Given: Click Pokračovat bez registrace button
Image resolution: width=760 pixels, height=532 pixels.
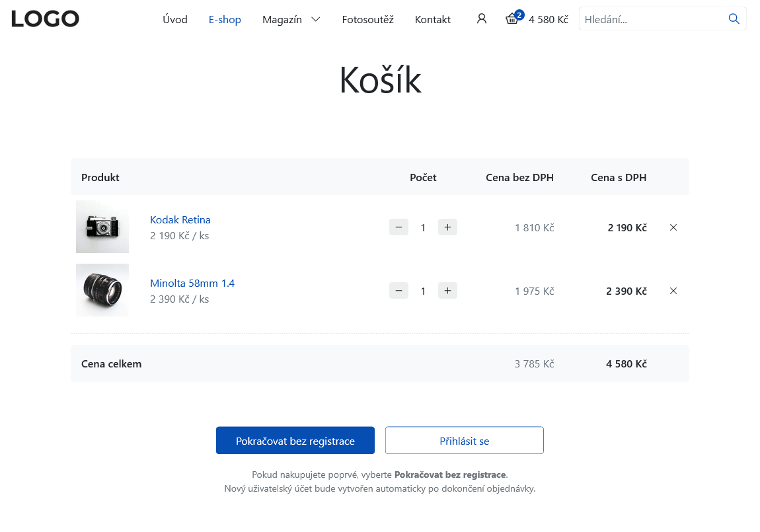Looking at the screenshot, I should pyautogui.click(x=295, y=441).
